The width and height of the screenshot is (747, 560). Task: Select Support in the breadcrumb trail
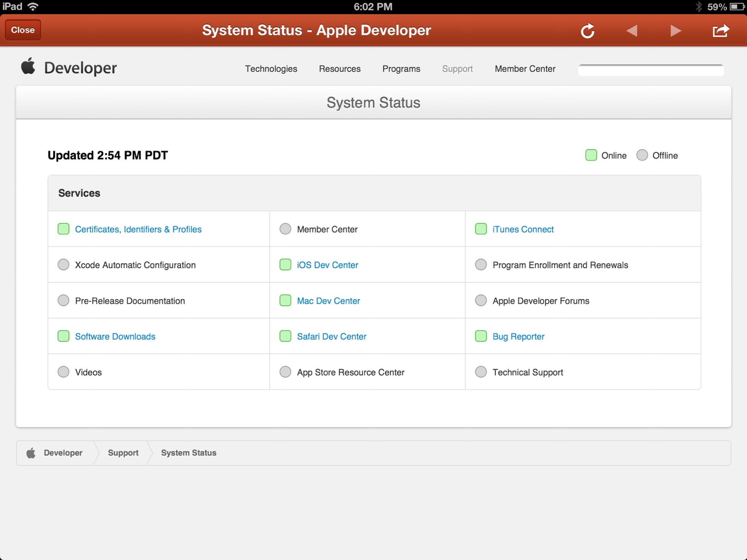(x=123, y=453)
